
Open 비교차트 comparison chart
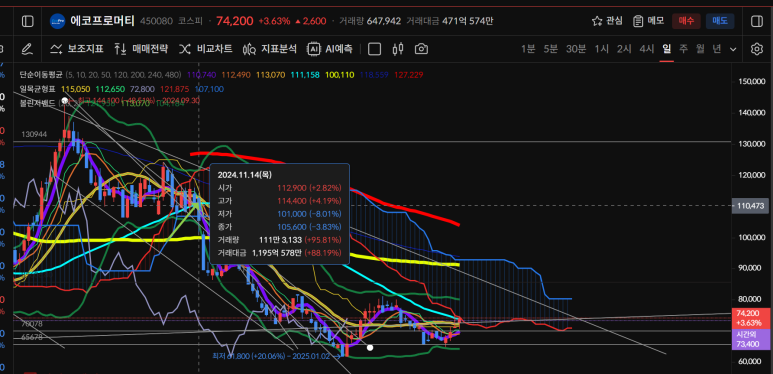206,49
